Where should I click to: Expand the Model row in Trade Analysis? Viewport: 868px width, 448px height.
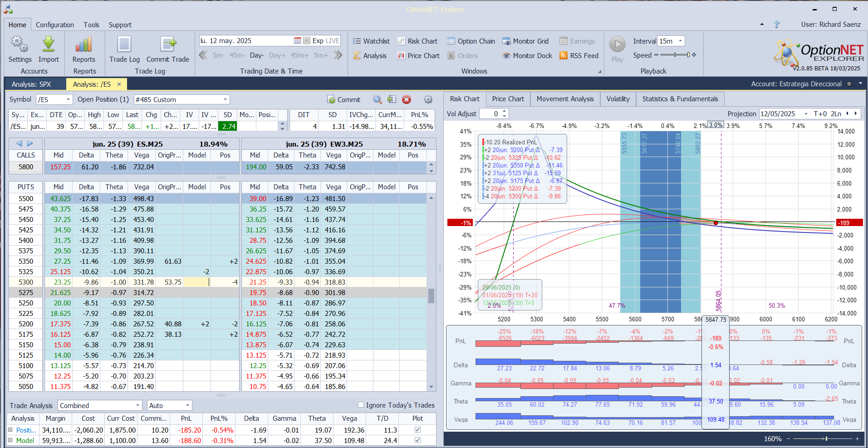[10, 440]
